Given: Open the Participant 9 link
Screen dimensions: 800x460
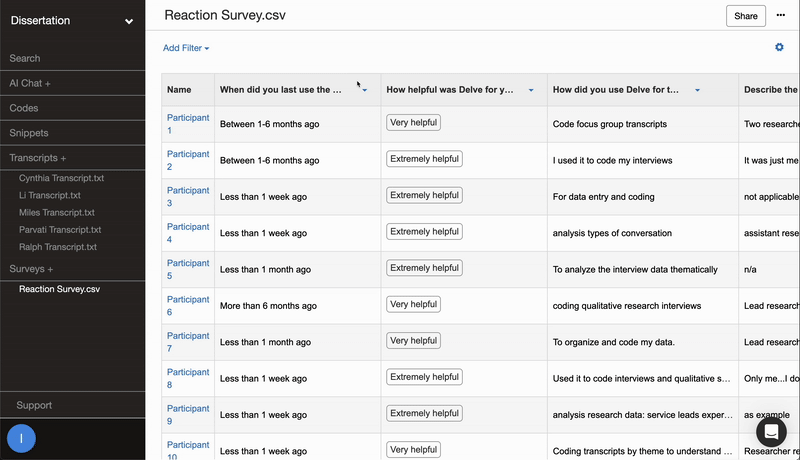Looking at the screenshot, I should tap(188, 415).
